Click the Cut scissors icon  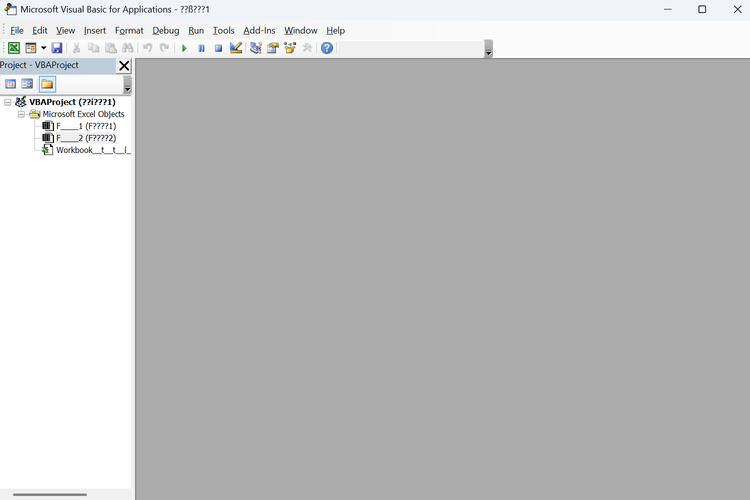pyautogui.click(x=76, y=48)
